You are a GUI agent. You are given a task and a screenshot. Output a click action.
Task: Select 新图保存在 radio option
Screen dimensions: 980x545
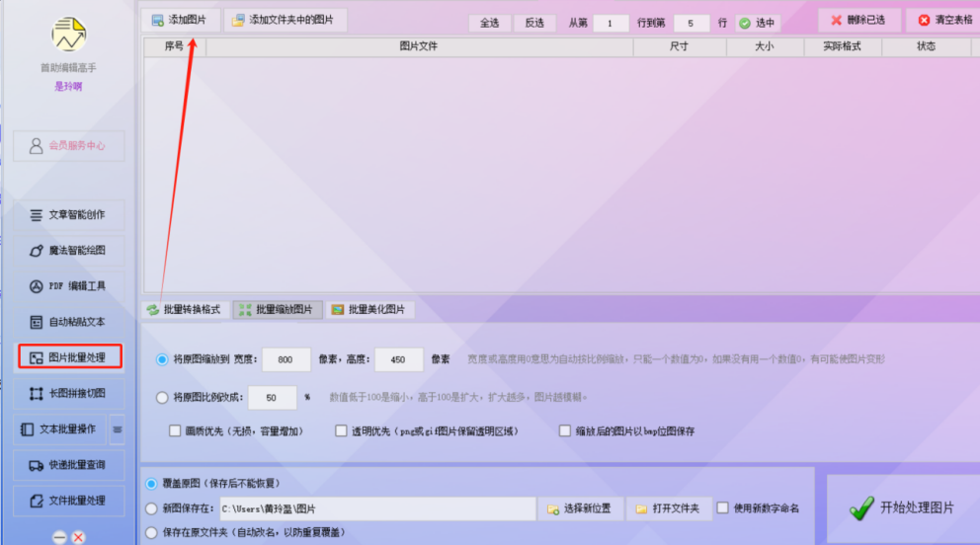pos(151,508)
